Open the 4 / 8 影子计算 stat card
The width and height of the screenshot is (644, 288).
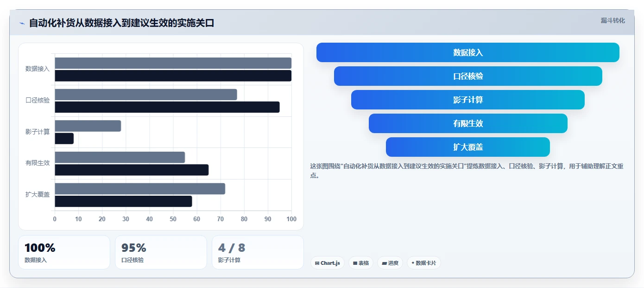coord(258,252)
